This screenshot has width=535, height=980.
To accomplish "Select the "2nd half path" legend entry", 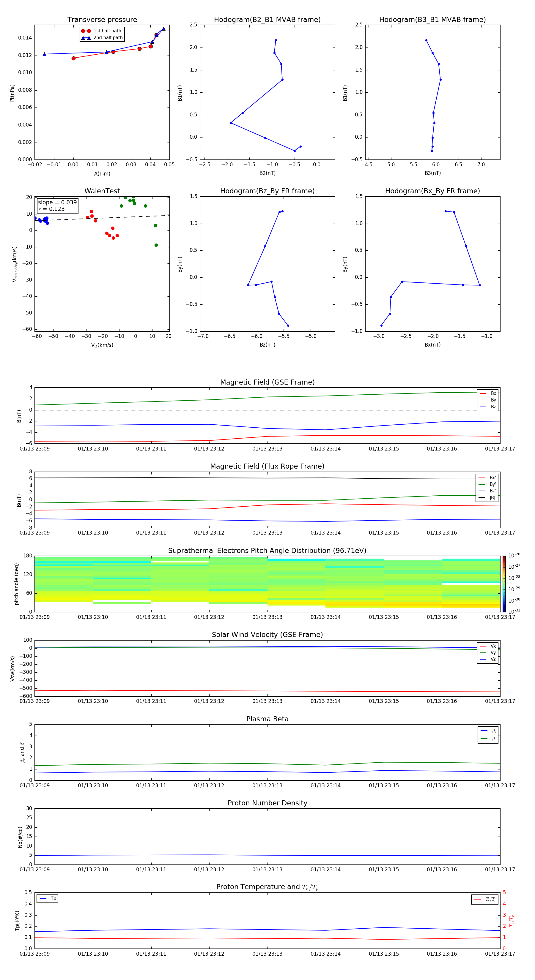I will (x=102, y=38).
